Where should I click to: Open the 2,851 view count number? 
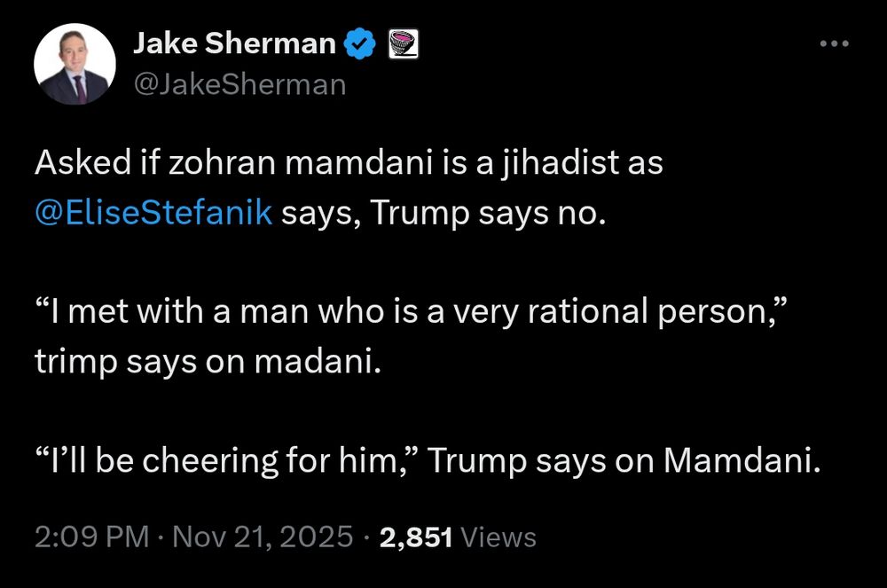tap(416, 537)
